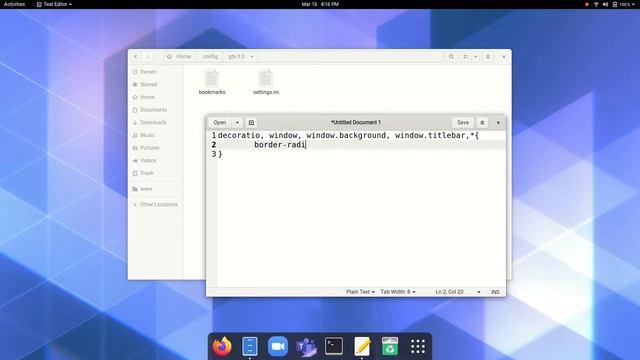640x360 pixels.
Task: Select the Text Editor dock icon
Action: point(362,347)
